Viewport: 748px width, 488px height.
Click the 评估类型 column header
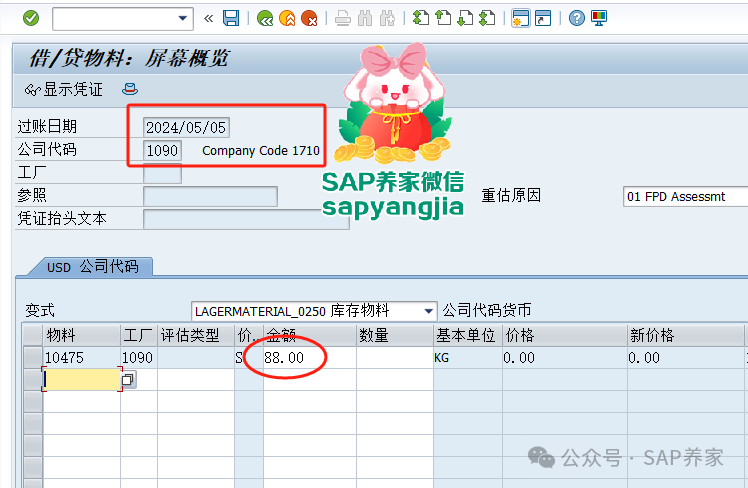point(196,335)
